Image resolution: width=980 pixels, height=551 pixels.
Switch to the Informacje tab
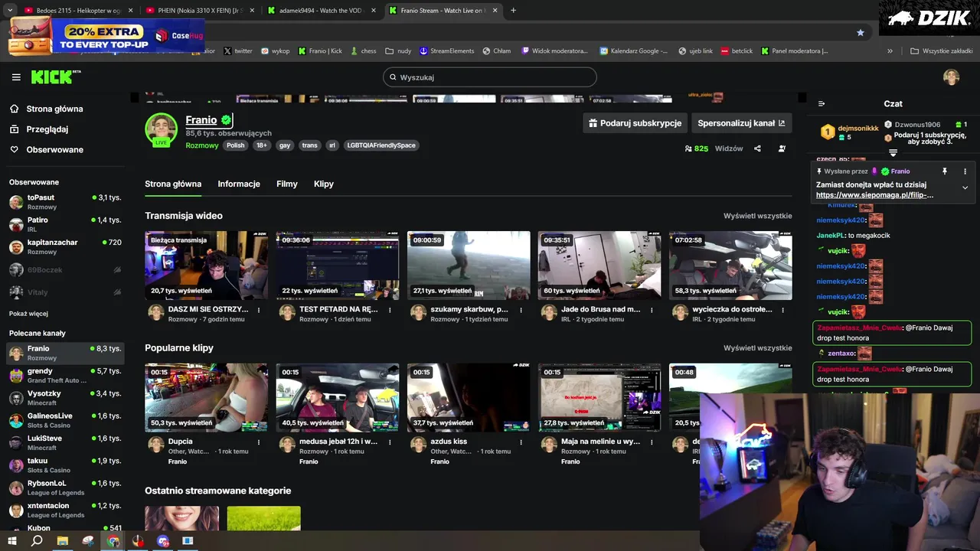[239, 184]
